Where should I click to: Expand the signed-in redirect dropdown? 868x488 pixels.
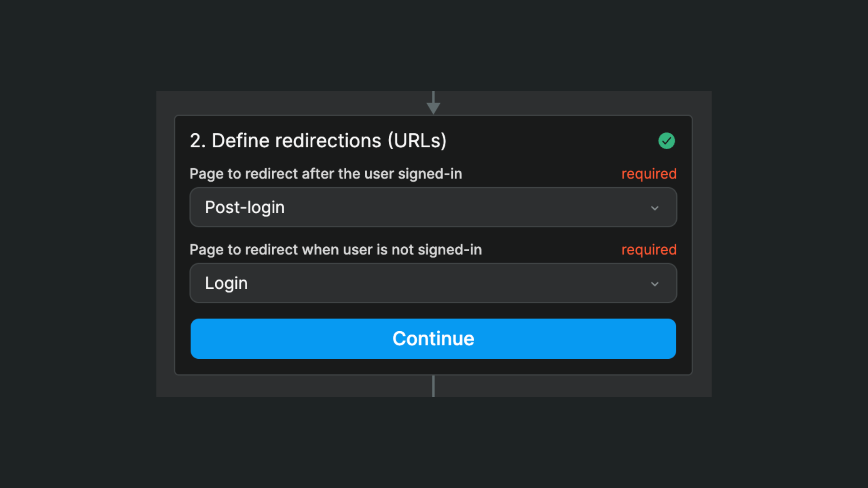click(433, 207)
